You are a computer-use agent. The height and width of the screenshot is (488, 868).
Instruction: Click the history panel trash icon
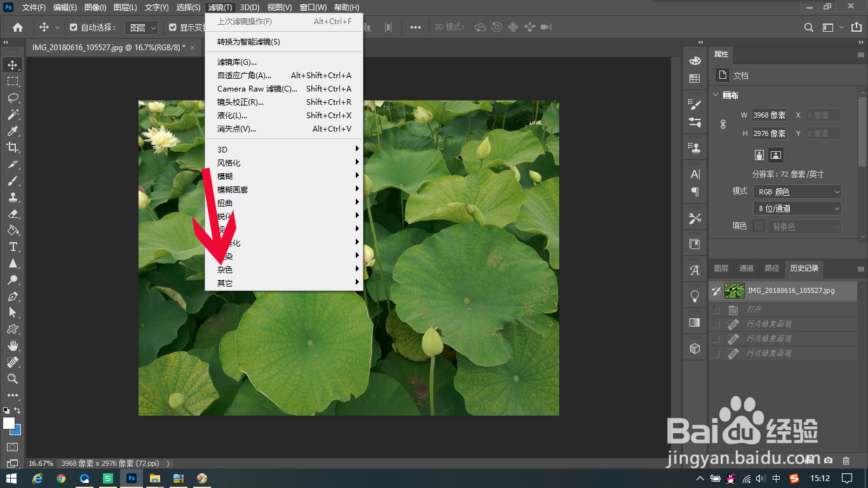(846, 460)
